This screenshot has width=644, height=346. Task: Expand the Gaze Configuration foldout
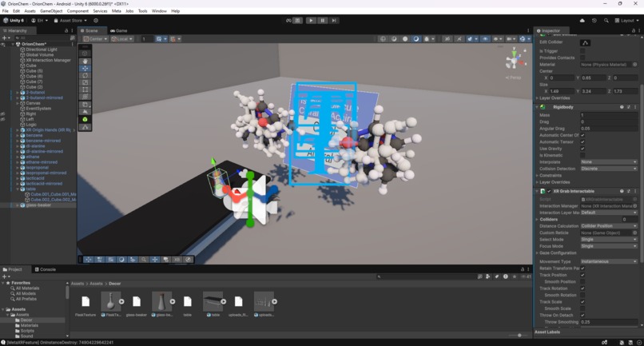[537, 253]
